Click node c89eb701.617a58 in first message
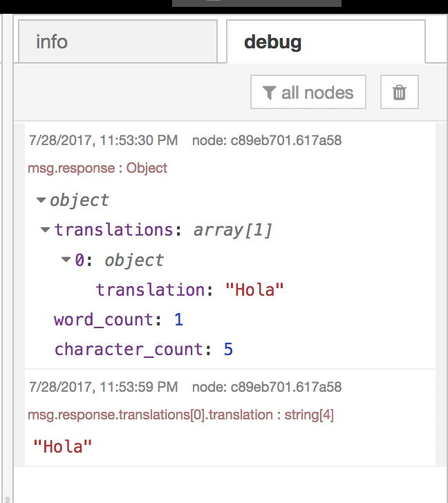 coord(267,140)
